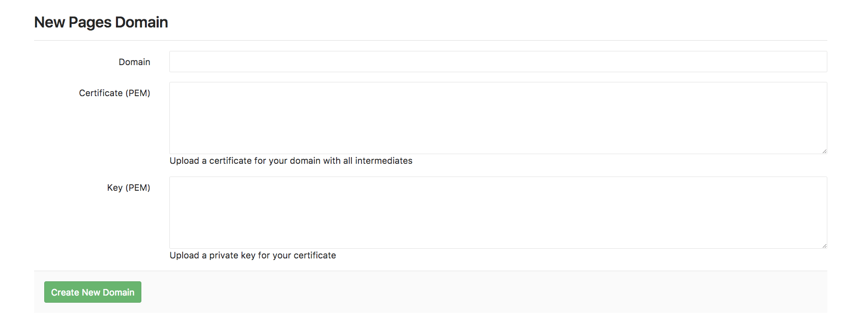Viewport: 868px width, 321px height.
Task: Click the private key hint text
Action: coord(253,255)
